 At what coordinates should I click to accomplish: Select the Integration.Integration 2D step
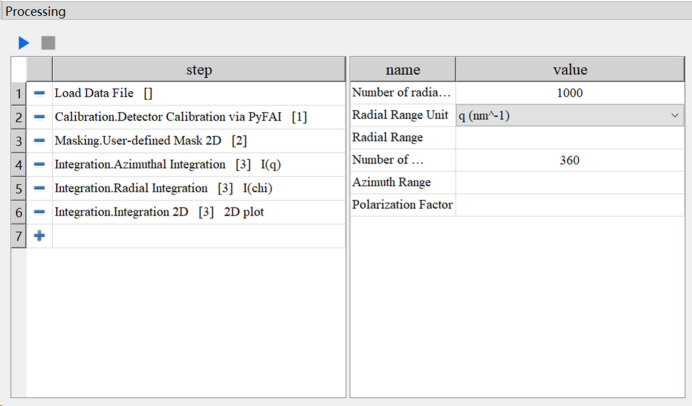(199, 212)
